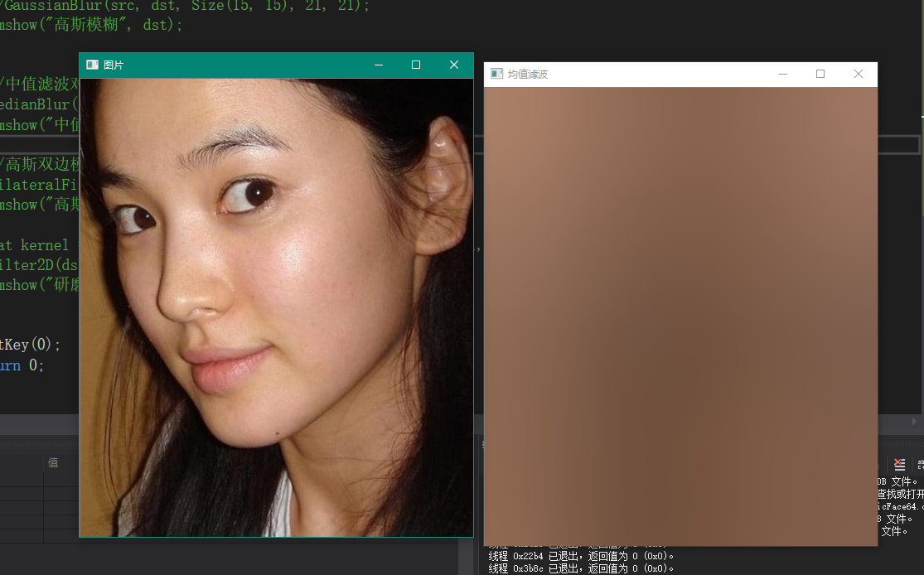This screenshot has height=575, width=924.
Task: Maximize the 均值滤波 window
Action: point(820,74)
